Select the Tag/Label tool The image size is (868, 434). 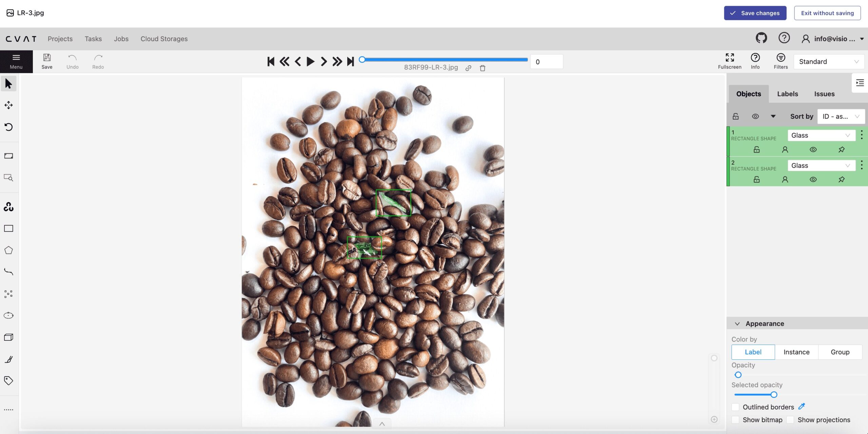tap(8, 381)
